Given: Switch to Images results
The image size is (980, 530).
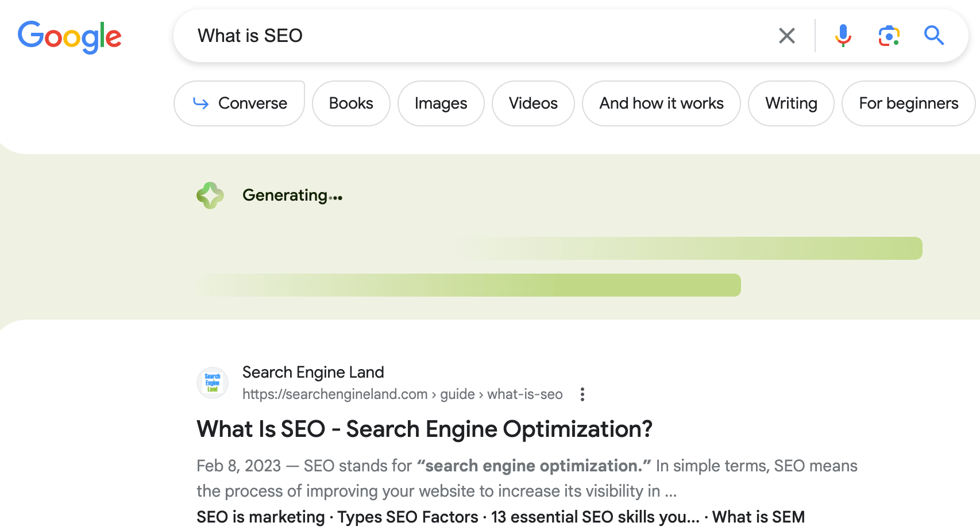Looking at the screenshot, I should [x=441, y=103].
